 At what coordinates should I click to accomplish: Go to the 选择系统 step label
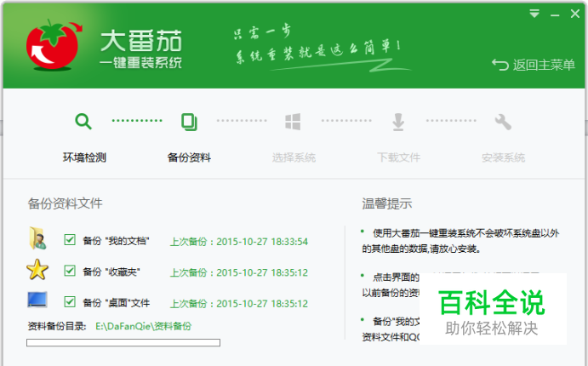294,157
